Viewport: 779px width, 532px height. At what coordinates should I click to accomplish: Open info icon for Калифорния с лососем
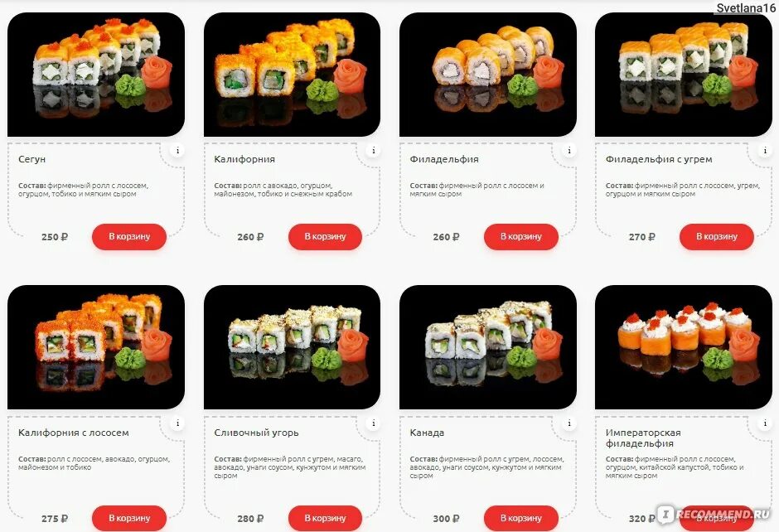pos(178,423)
